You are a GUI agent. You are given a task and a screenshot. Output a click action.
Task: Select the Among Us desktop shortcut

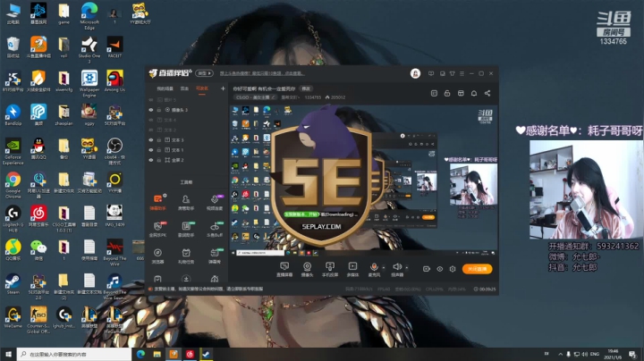pos(114,80)
